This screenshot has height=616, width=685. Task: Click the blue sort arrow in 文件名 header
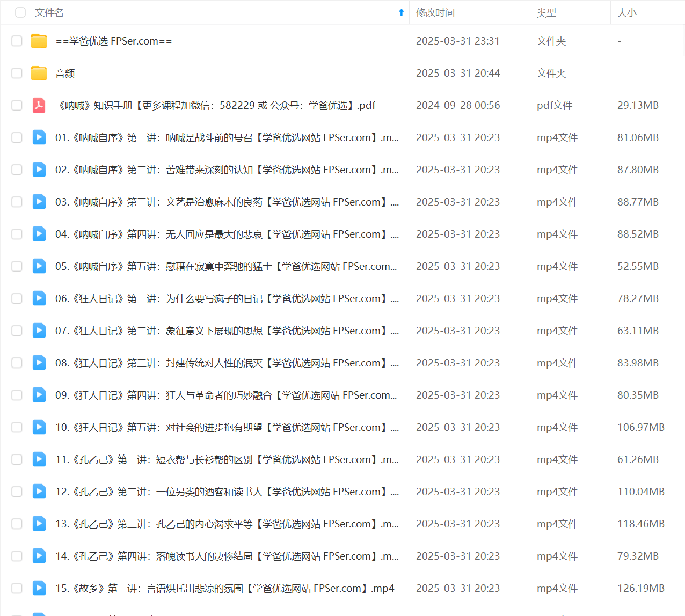[x=401, y=12]
